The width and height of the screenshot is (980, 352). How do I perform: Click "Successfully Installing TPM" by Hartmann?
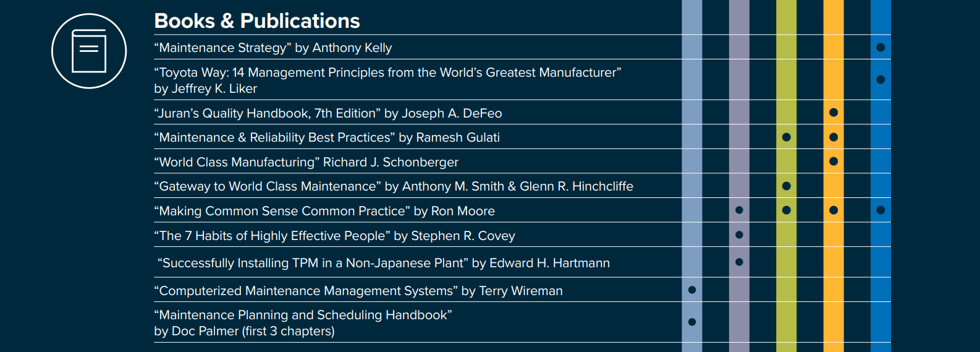tap(383, 263)
